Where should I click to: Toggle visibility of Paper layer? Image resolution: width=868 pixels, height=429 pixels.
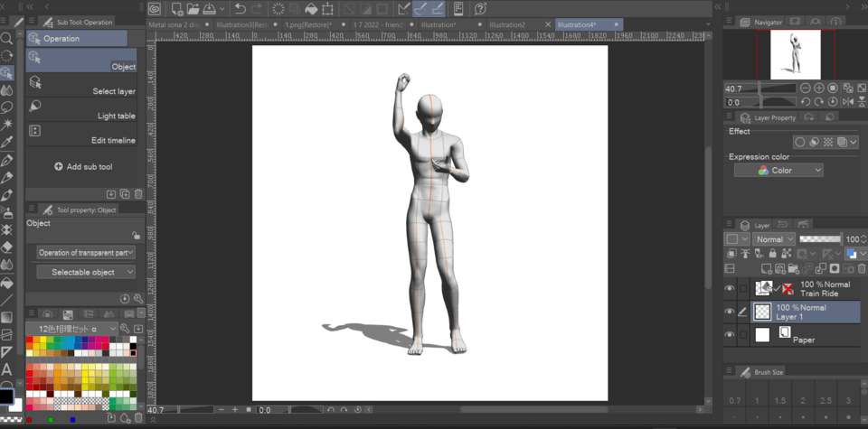coord(730,334)
